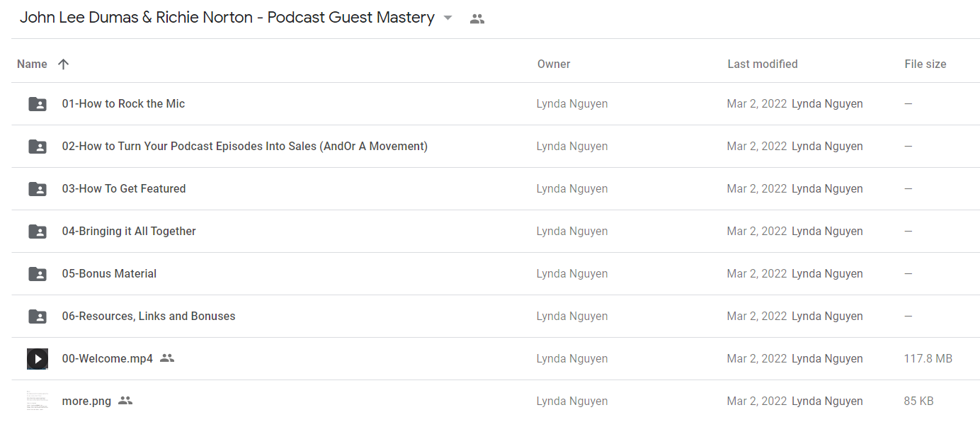Select the 00-Welcome.mp4 file name
Screen dimensions: 980x422
click(x=108, y=359)
